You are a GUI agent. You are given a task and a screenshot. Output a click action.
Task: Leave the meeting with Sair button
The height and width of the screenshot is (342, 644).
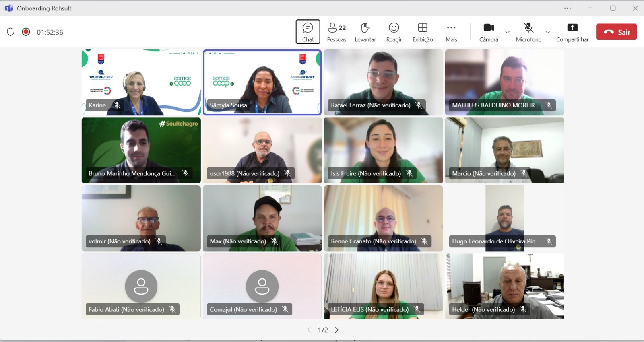pos(616,32)
